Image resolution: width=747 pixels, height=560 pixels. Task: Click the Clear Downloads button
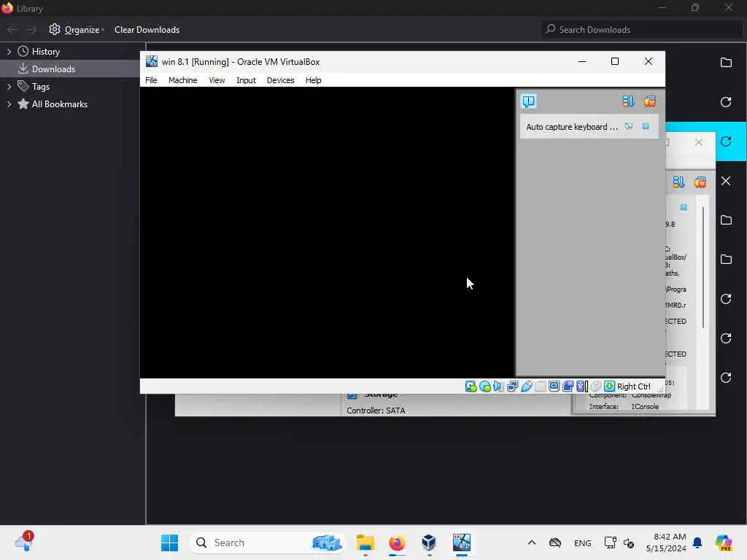tap(147, 29)
